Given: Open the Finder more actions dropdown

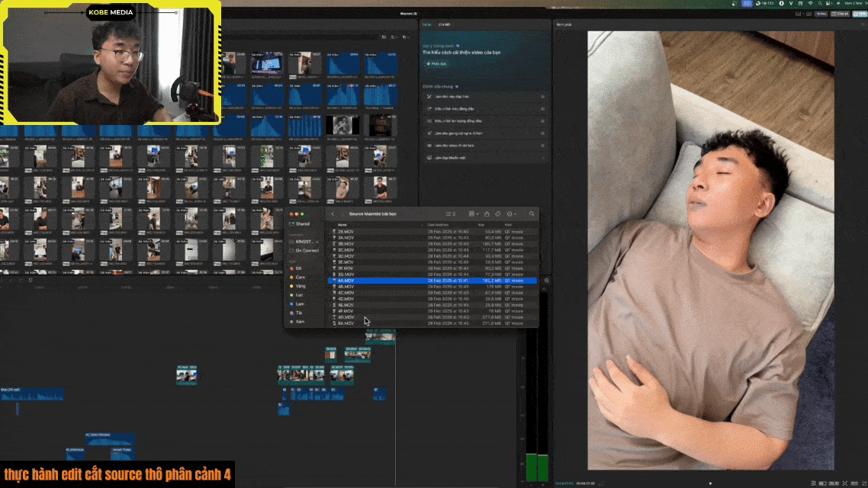Looking at the screenshot, I should click(x=512, y=214).
